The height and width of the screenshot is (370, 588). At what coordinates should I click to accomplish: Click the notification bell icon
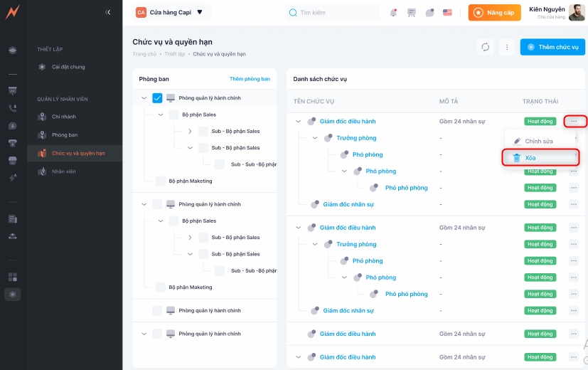(394, 13)
